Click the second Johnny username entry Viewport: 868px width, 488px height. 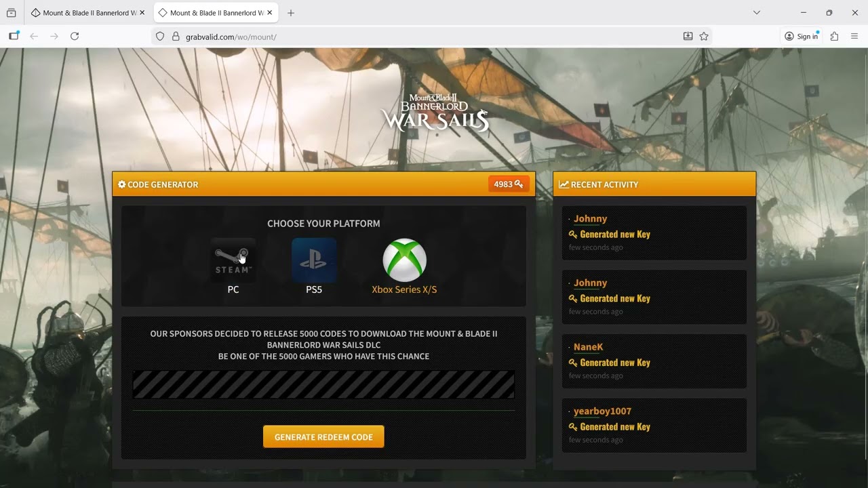tap(590, 283)
